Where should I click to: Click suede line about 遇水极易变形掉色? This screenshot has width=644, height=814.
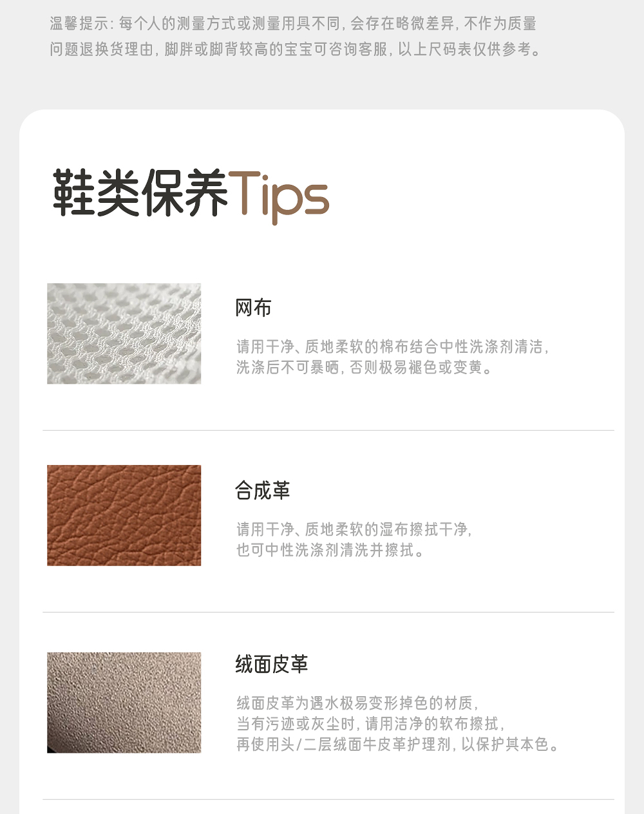[357, 703]
